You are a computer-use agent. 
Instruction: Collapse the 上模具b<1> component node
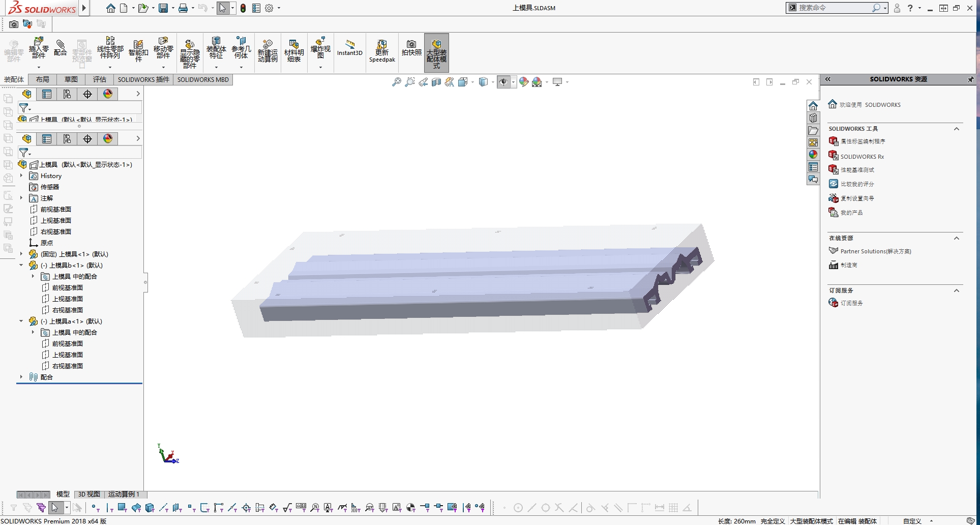pos(21,265)
